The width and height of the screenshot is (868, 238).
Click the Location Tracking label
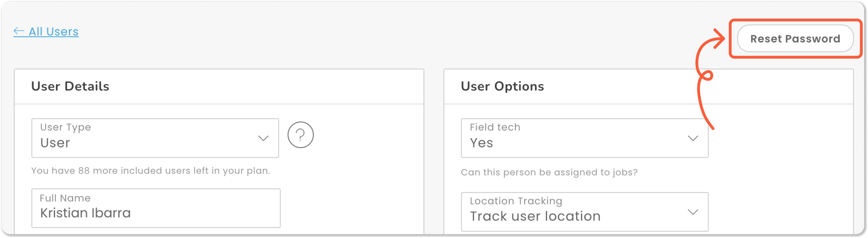[516, 201]
